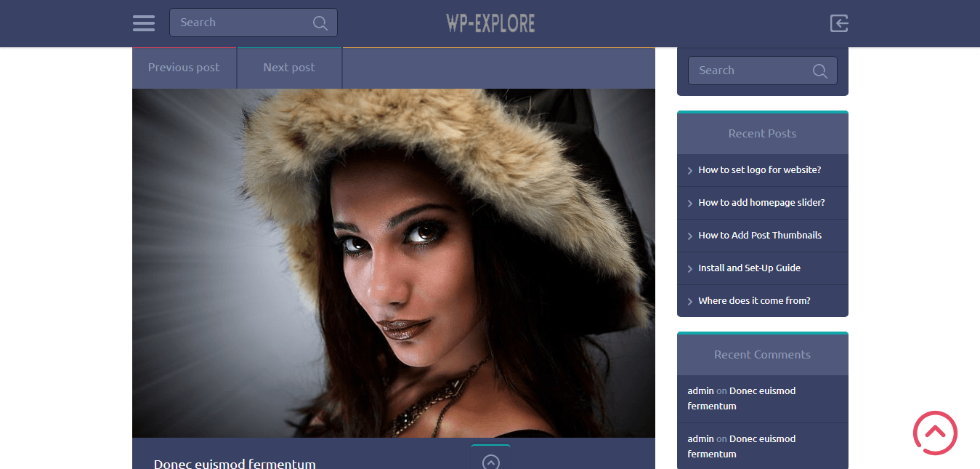This screenshot has width=980, height=469.
Task: Click the 'Recent Posts' widget heading
Action: click(762, 134)
